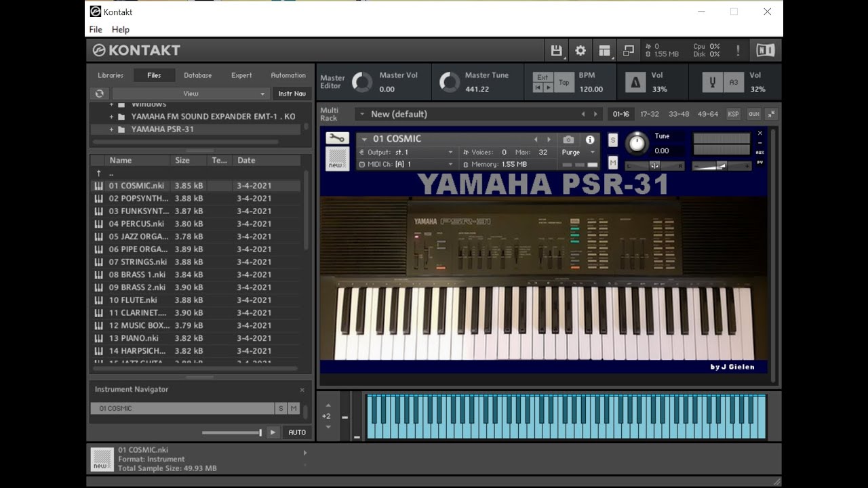Show the instrument info icon
Screen dimensions: 868x488
pos(590,140)
